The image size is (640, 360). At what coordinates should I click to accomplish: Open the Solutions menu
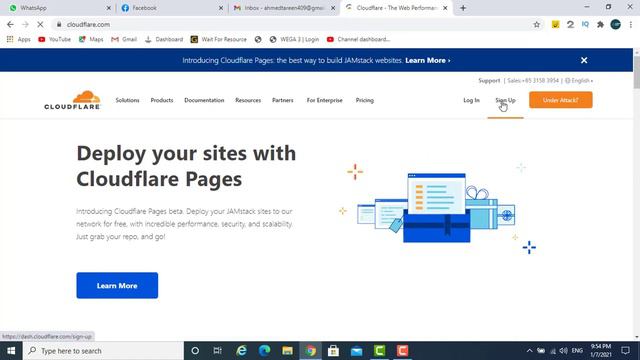[127, 100]
